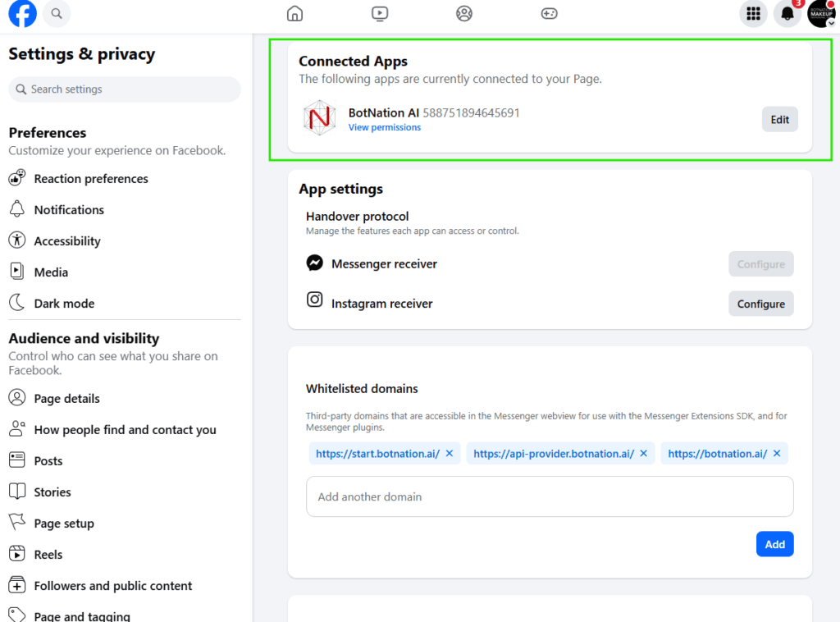Click the Facebook logo icon
This screenshot has width=840, height=622.
click(22, 14)
